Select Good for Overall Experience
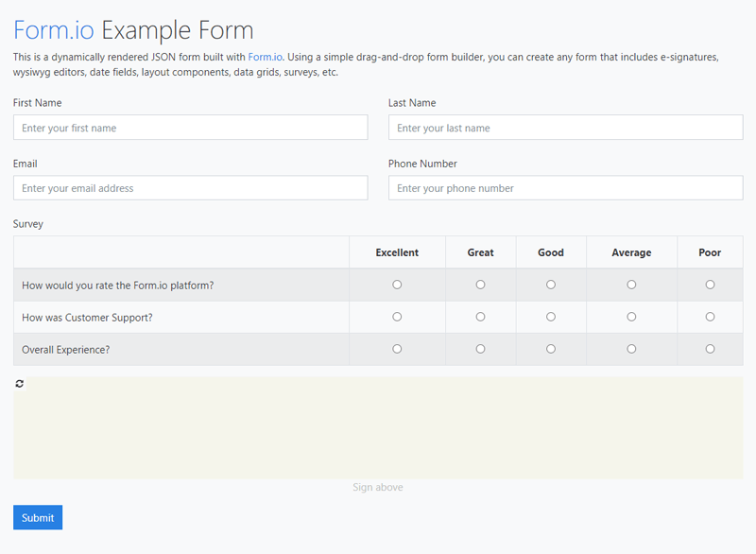The width and height of the screenshot is (756, 554). (551, 349)
